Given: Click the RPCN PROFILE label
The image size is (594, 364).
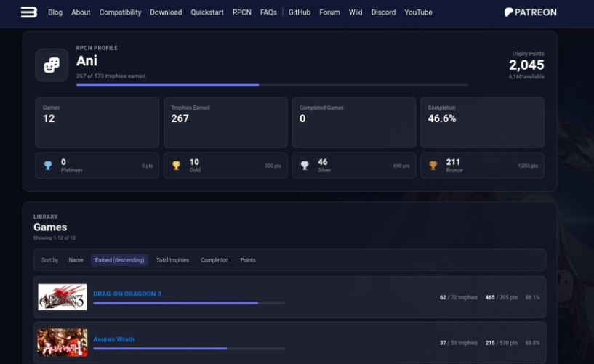Looking at the screenshot, I should [97, 48].
